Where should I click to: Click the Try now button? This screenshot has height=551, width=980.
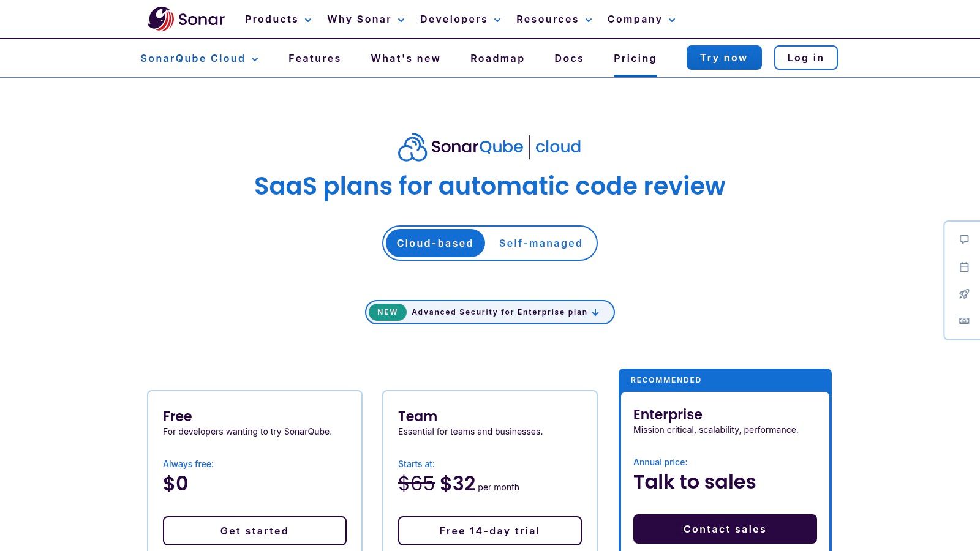[x=724, y=58]
